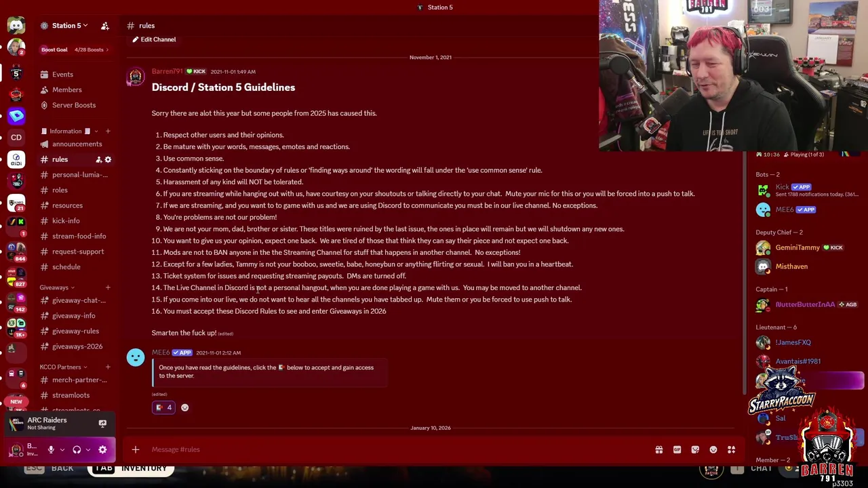
Task: Open the sticker picker
Action: pos(695,449)
